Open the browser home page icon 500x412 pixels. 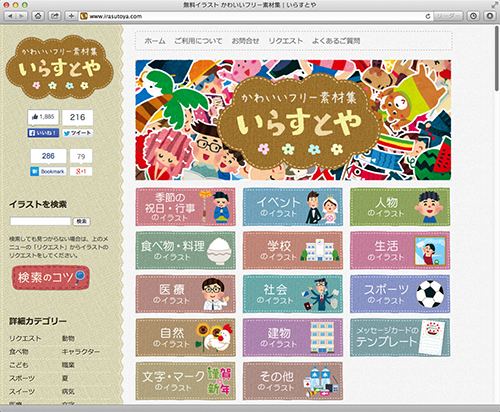coord(38,16)
